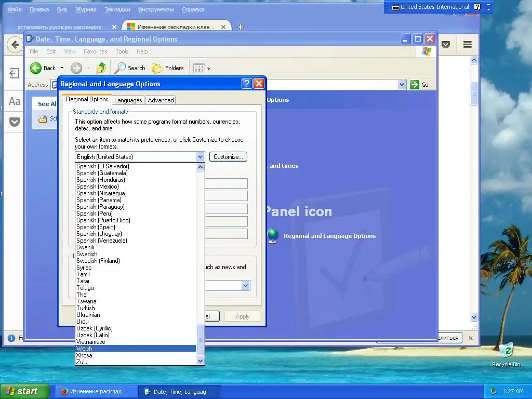Open Views dropdown arrow
Image resolution: width=532 pixels, height=399 pixels.
[x=209, y=69]
